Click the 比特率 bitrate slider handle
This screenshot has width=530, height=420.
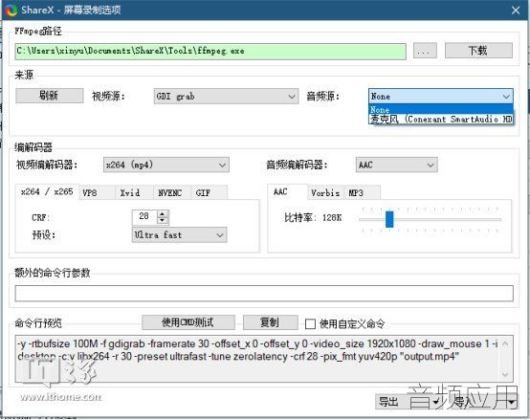coord(389,220)
